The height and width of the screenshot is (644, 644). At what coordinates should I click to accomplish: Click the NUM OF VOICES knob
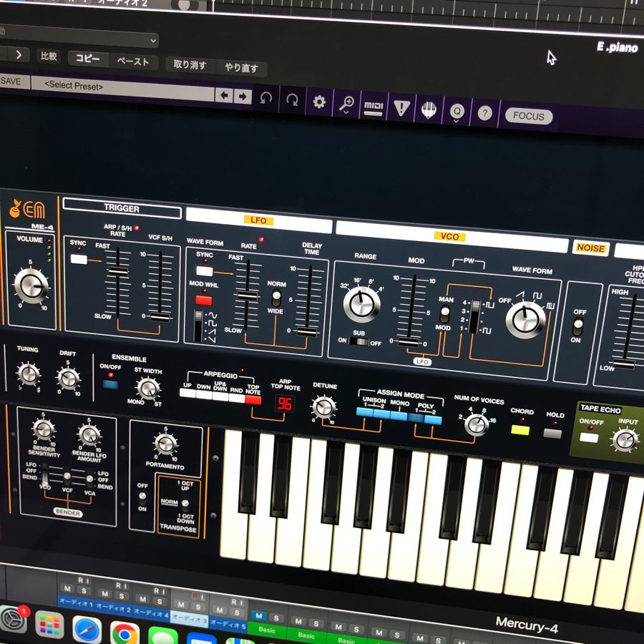477,424
